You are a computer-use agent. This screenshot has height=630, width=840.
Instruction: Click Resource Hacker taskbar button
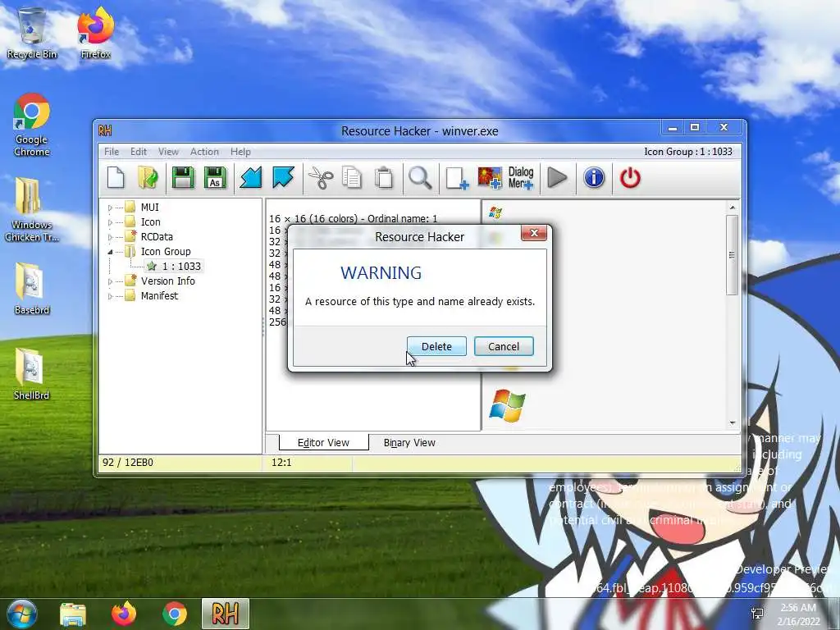click(225, 614)
